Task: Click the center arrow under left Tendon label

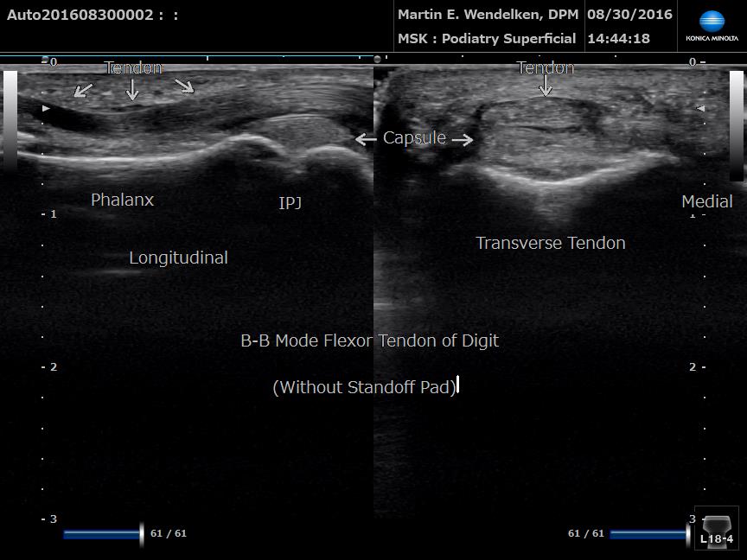Action: click(131, 89)
